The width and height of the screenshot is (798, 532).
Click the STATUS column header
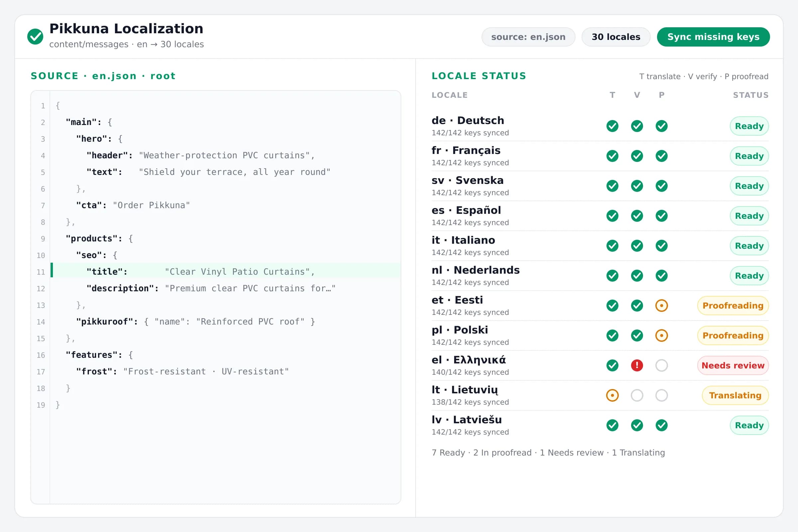[751, 95]
